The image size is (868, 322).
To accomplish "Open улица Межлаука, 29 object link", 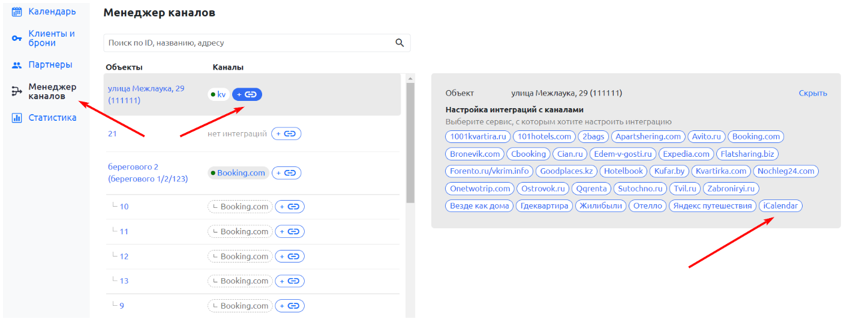I will point(146,94).
